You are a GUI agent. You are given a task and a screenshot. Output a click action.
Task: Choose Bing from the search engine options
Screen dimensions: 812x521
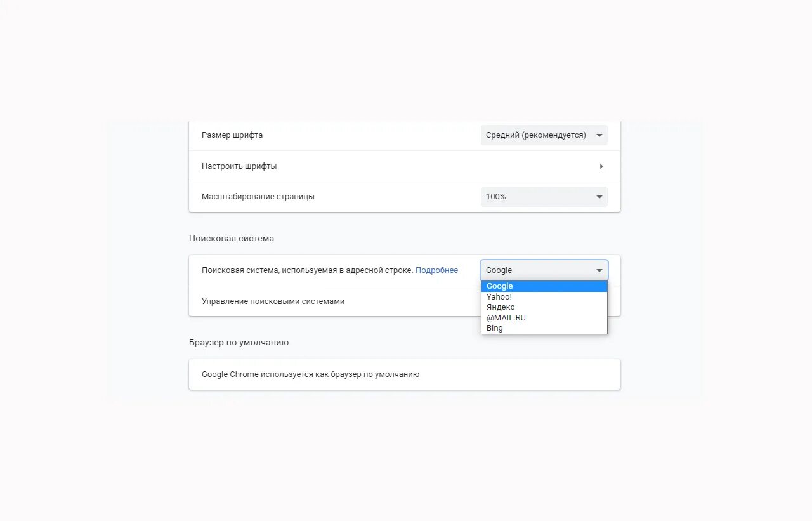coord(544,328)
